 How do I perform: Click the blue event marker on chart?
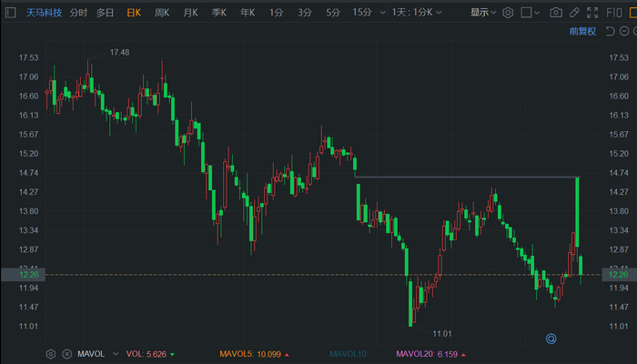click(550, 339)
